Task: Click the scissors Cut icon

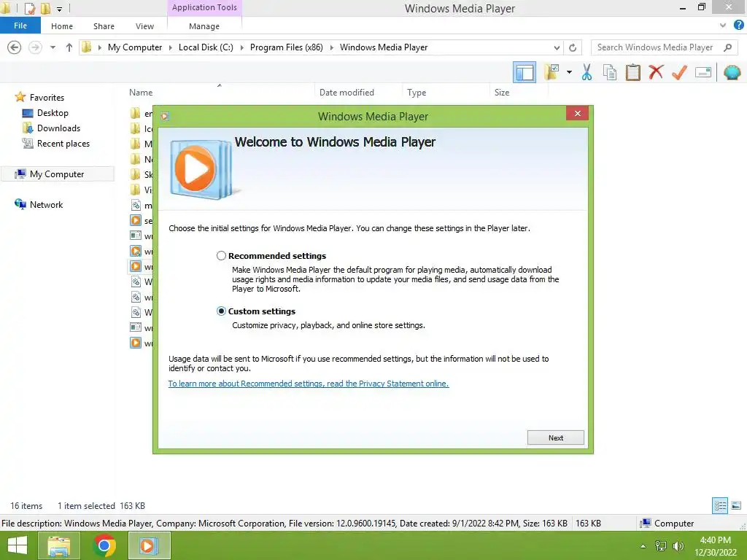Action: pyautogui.click(x=587, y=72)
